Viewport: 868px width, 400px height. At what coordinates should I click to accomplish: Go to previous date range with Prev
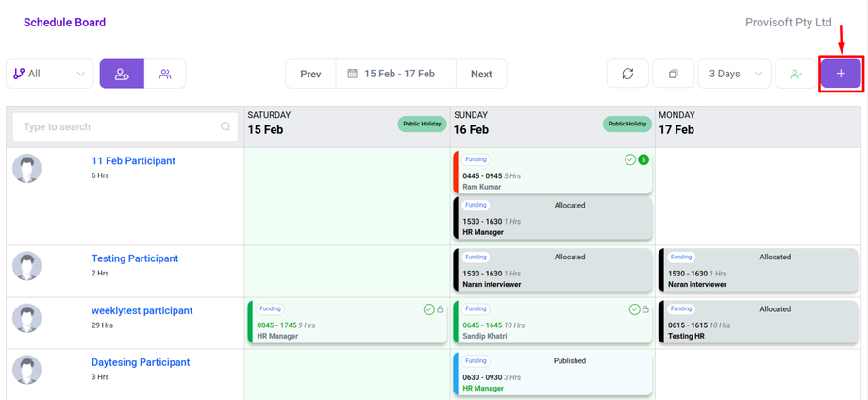pyautogui.click(x=310, y=74)
